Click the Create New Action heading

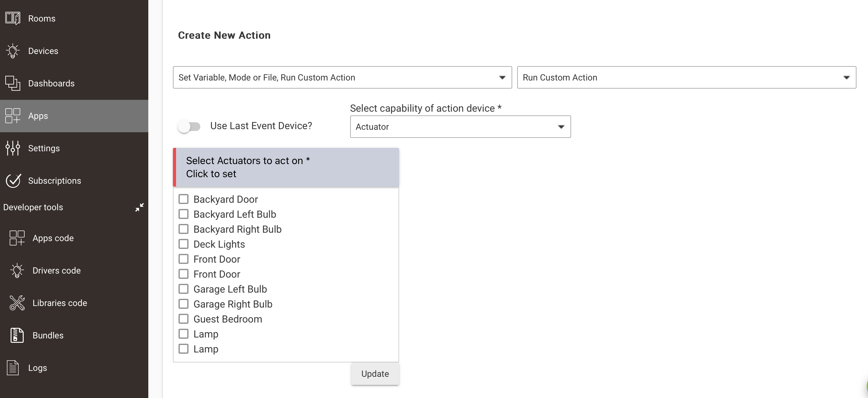[x=224, y=35]
